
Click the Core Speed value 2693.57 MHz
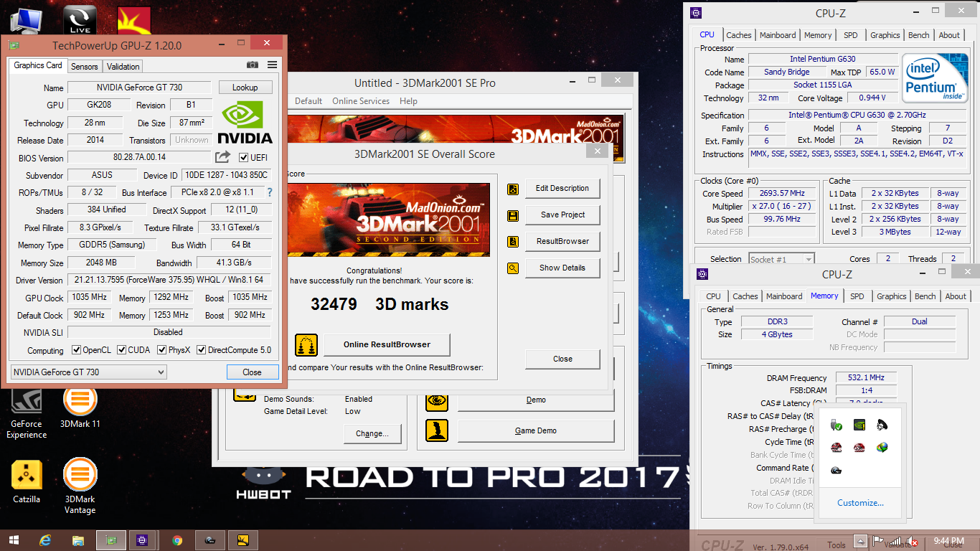click(x=782, y=194)
